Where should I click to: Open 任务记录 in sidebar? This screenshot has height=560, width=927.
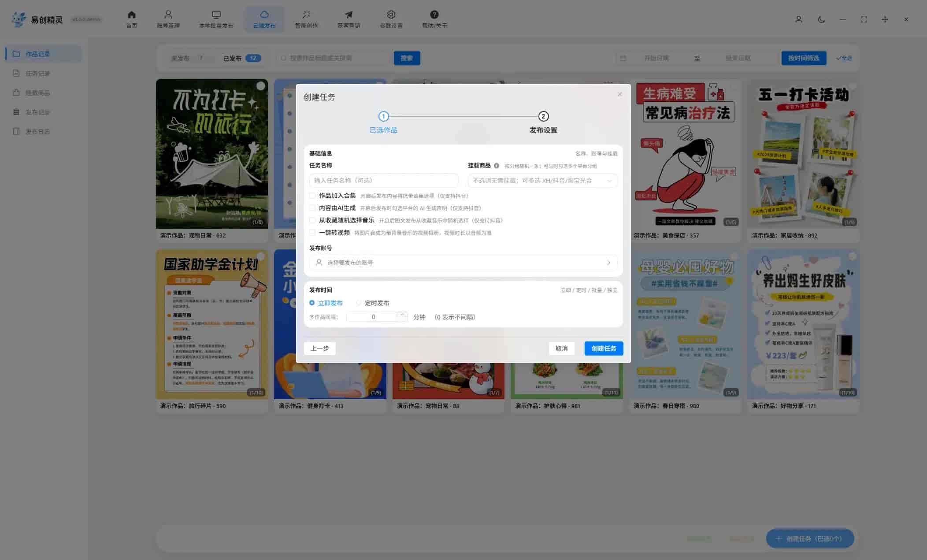43,73
